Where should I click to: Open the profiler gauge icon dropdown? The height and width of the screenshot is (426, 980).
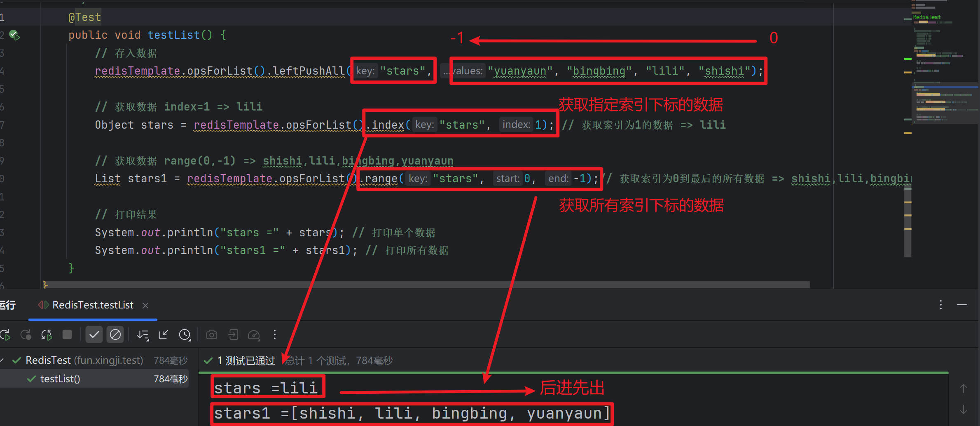tap(254, 334)
